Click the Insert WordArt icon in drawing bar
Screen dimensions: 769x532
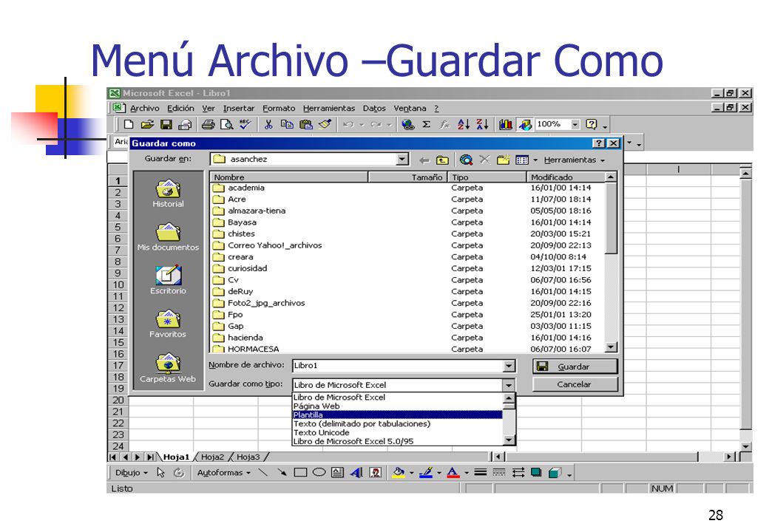click(356, 472)
